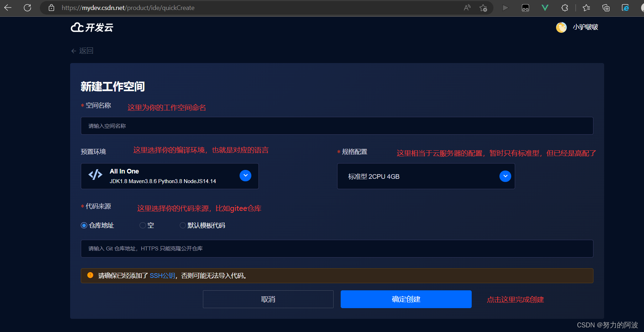Open the Collections icon in browser toolbar
The height and width of the screenshot is (332, 644).
tap(606, 7)
